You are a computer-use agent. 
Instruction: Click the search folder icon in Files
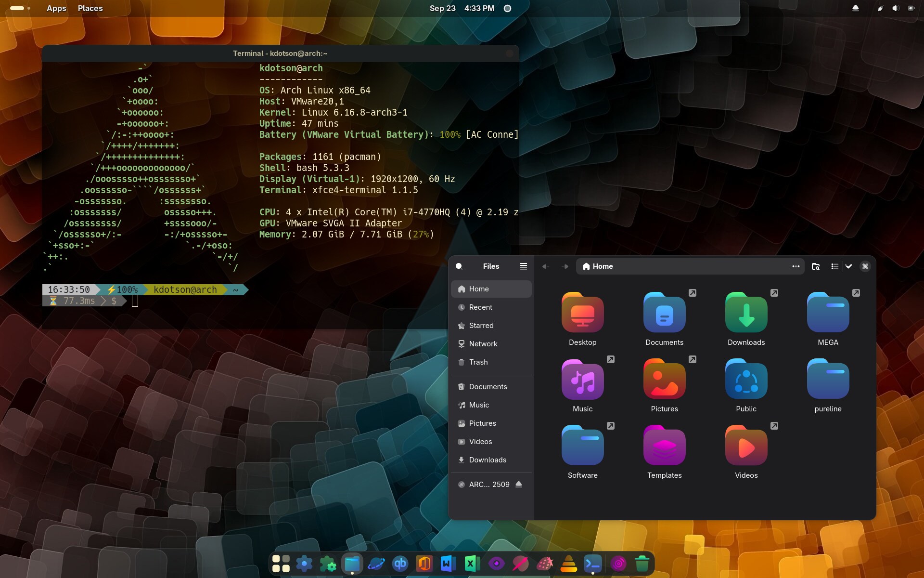click(x=815, y=266)
